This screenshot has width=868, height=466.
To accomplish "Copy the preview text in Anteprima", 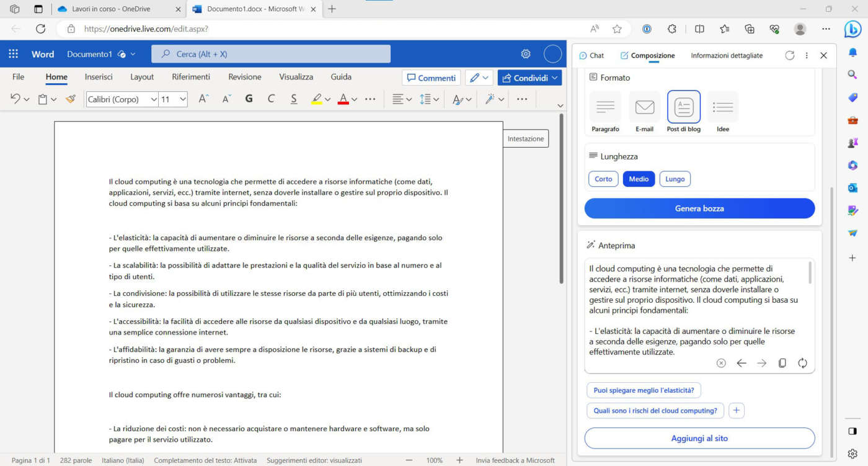I will click(782, 363).
